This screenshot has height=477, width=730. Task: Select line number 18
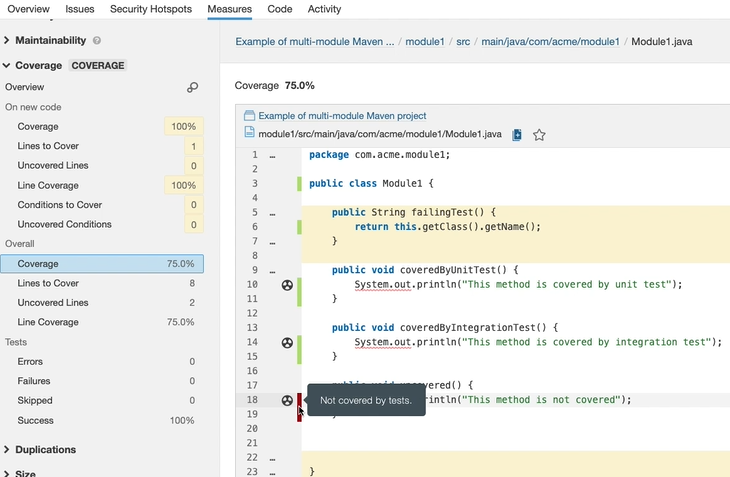(252, 400)
